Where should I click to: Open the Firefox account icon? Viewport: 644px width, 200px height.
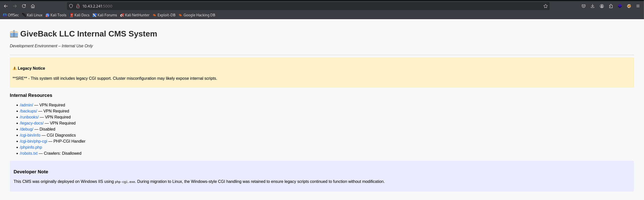[x=602, y=6]
